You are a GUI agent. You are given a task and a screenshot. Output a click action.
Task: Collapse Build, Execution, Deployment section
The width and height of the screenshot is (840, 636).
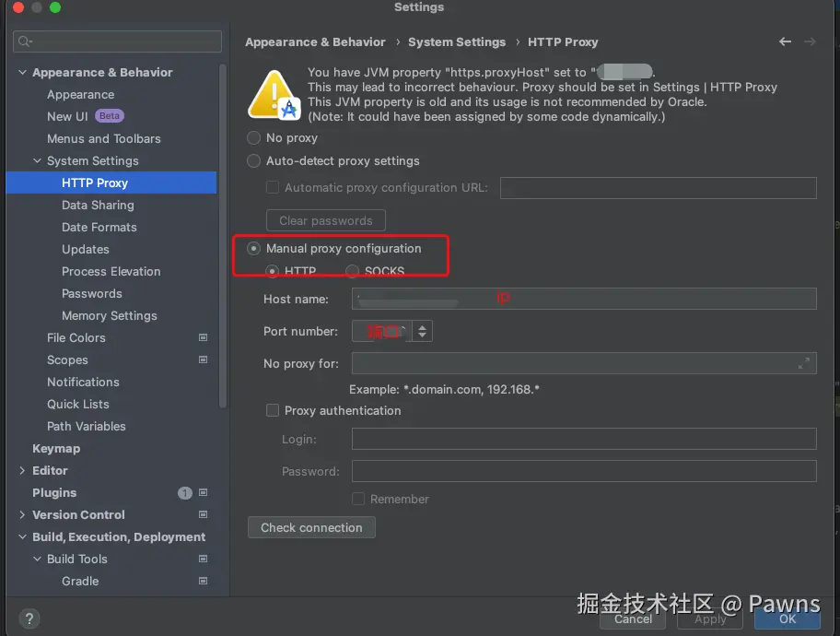coord(22,536)
